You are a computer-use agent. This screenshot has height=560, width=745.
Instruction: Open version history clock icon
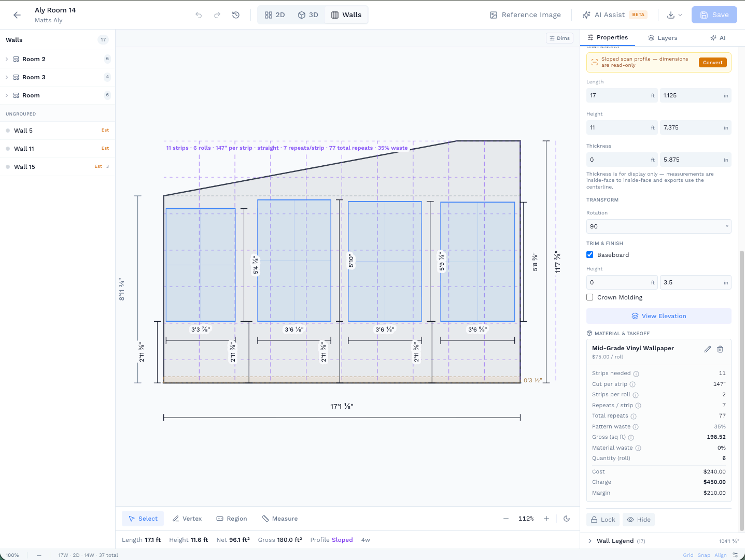tap(236, 15)
